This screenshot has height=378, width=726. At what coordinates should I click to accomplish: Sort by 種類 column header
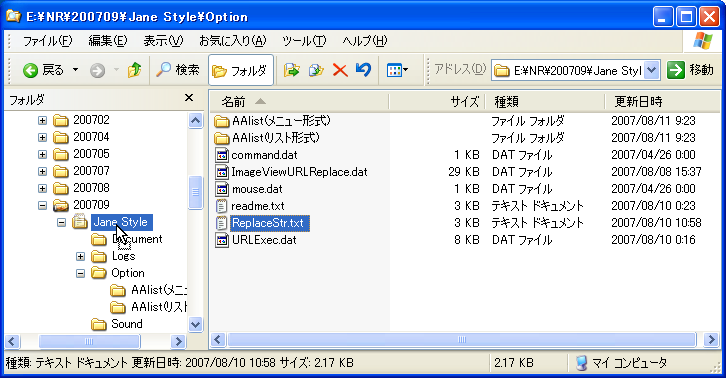click(544, 101)
